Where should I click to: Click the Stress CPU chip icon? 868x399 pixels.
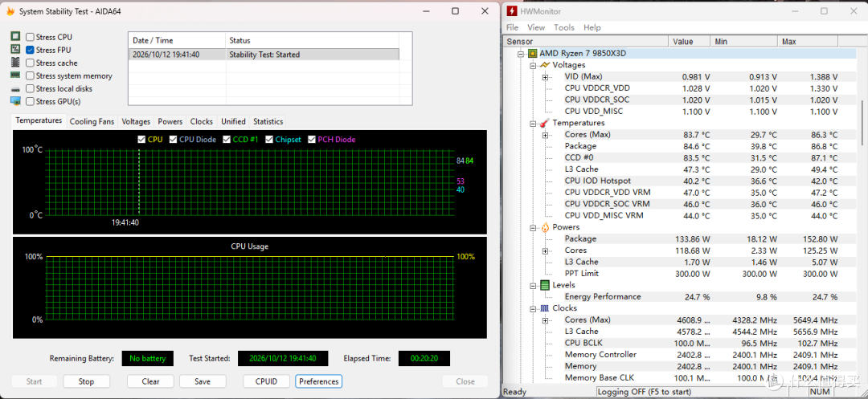pyautogui.click(x=15, y=36)
